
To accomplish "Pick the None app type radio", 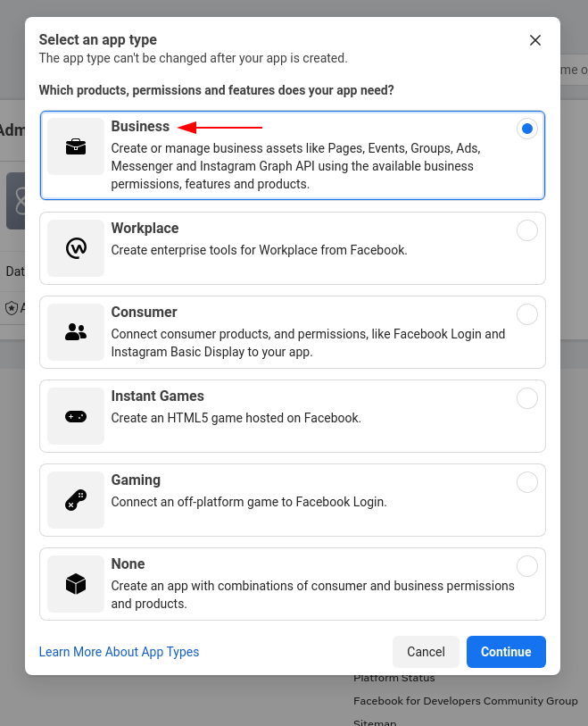I will coord(527,566).
